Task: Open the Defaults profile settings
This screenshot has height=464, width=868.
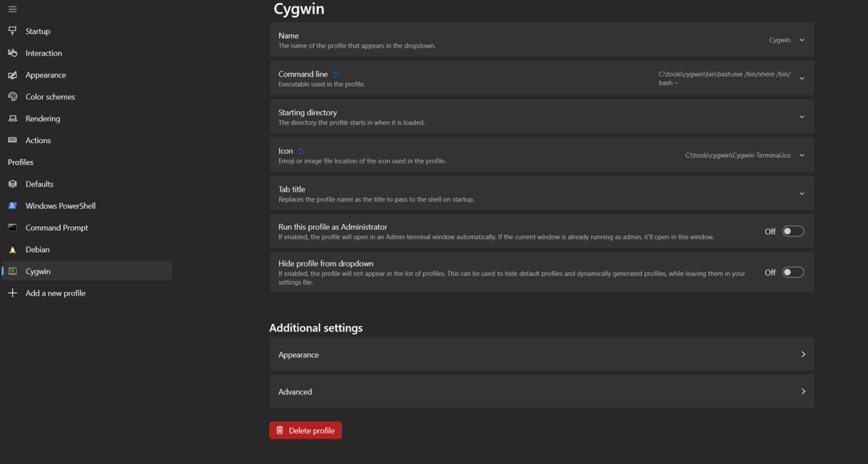Action: [87, 184]
